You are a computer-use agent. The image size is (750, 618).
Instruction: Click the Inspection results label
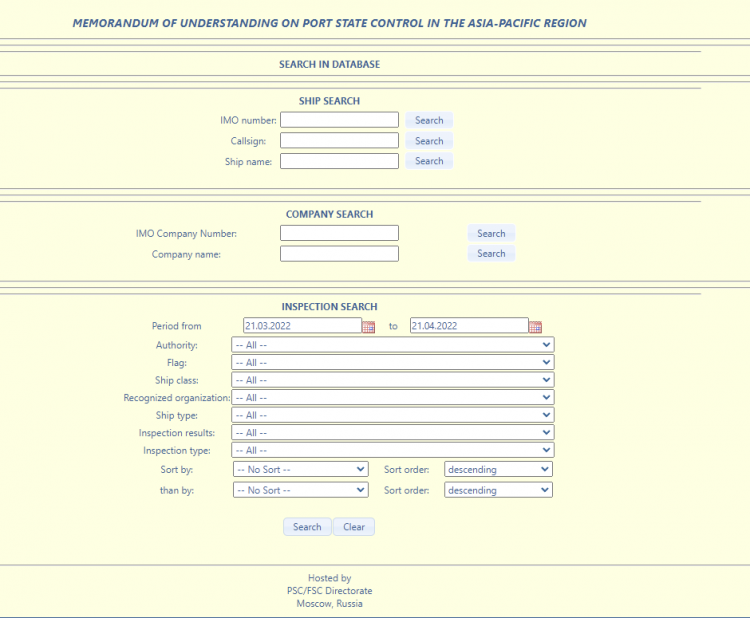[176, 433]
